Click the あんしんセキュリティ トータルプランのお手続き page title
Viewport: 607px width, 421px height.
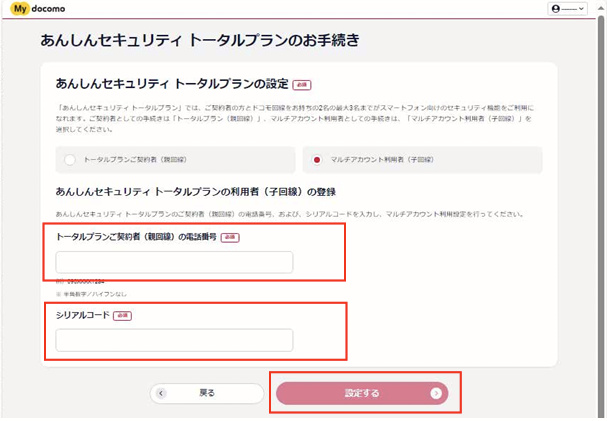200,41
